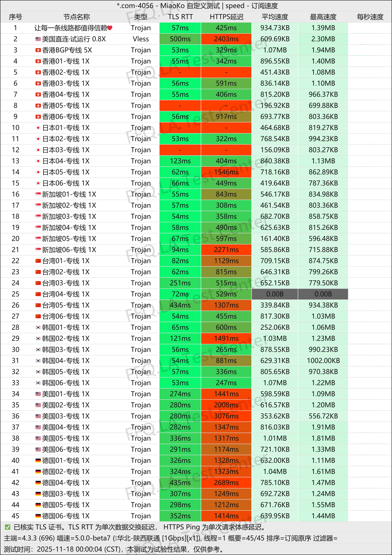
Task: Click the US flag beside 美国06-专线 1X
Action: 38,449
